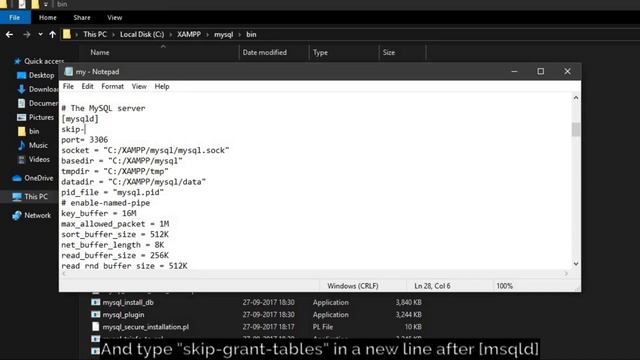The image size is (640, 360).
Task: Place cursor on "pid_file" line
Action: 113,193
